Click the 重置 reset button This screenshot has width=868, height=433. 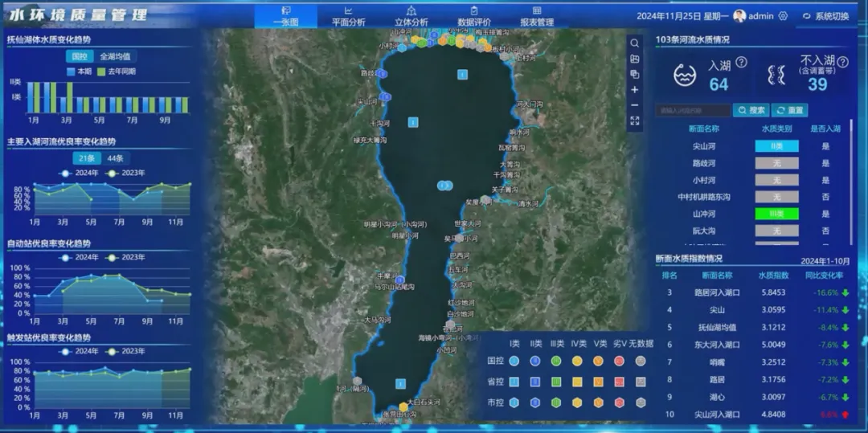point(789,111)
